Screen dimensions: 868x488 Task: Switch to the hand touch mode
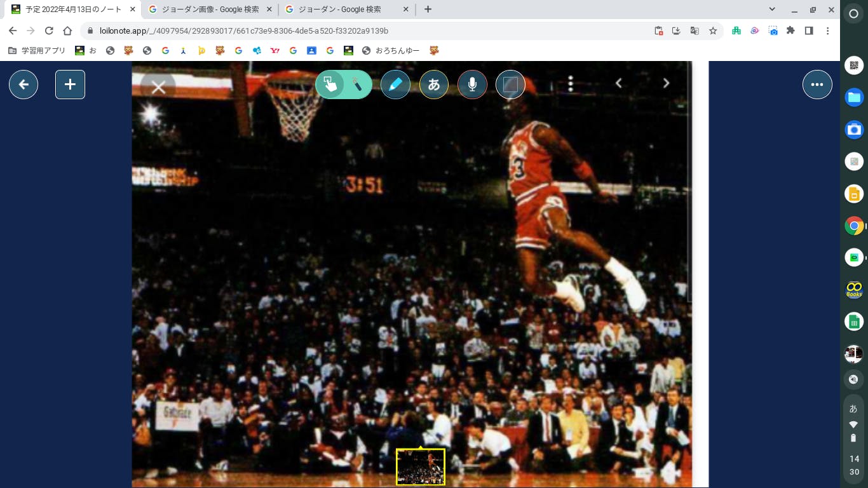point(330,85)
